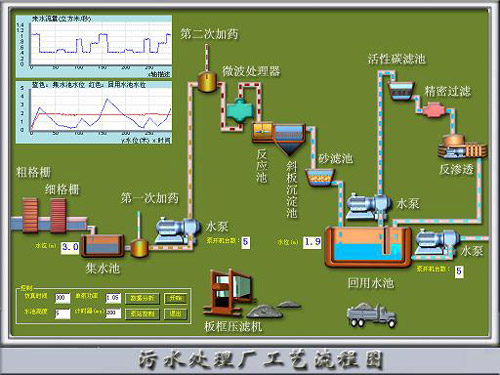Click the 退出 exit button

(176, 314)
